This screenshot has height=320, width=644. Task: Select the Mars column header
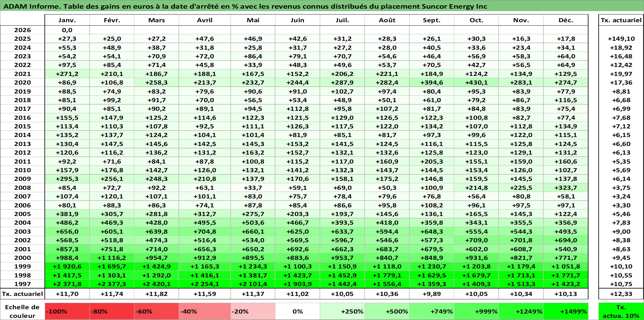click(x=157, y=20)
